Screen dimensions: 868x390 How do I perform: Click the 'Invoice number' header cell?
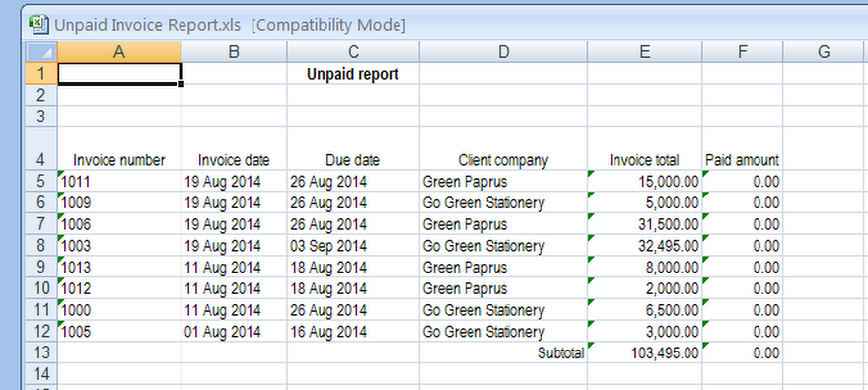(119, 148)
